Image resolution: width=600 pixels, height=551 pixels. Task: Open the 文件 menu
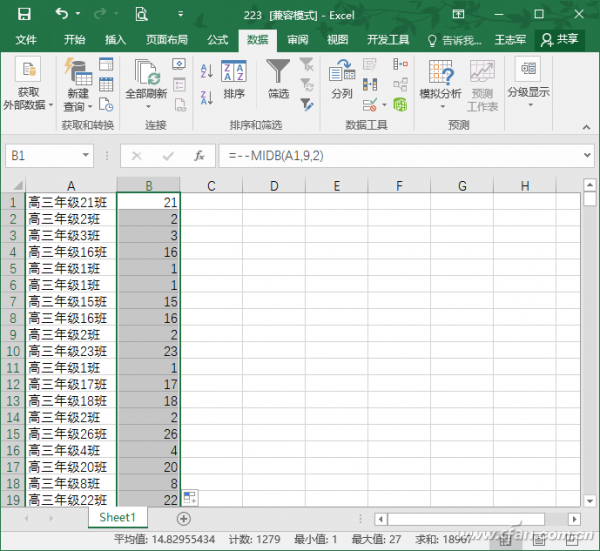(x=26, y=39)
